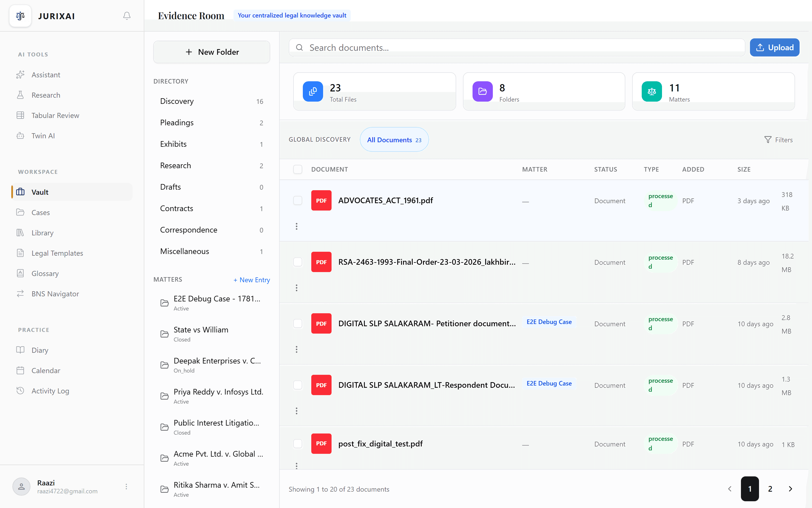The width and height of the screenshot is (812, 508).
Task: Click the Ritika Sharma v. Amit folder icon
Action: [164, 490]
